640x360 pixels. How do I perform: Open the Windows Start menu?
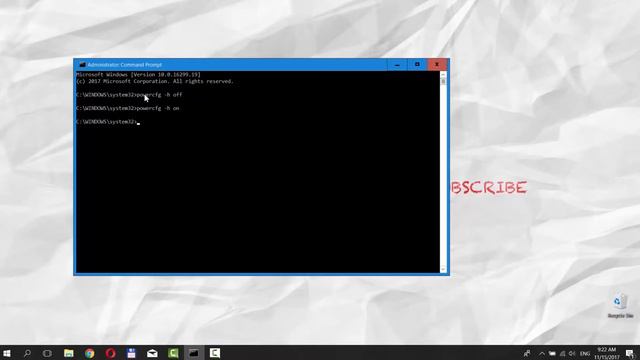click(7, 353)
